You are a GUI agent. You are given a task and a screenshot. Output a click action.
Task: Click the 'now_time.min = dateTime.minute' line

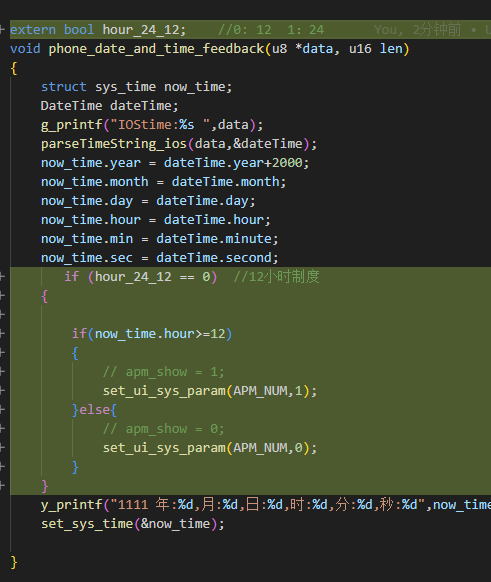click(160, 239)
